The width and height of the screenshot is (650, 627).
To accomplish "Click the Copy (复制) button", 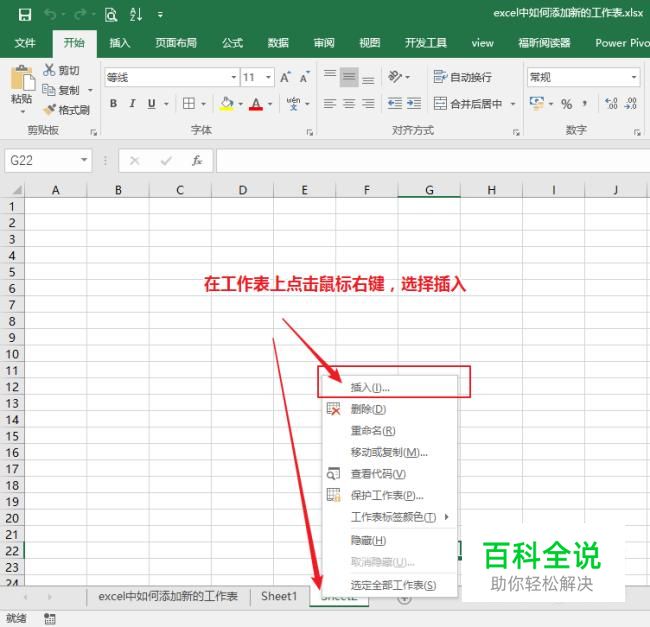I will [x=61, y=90].
